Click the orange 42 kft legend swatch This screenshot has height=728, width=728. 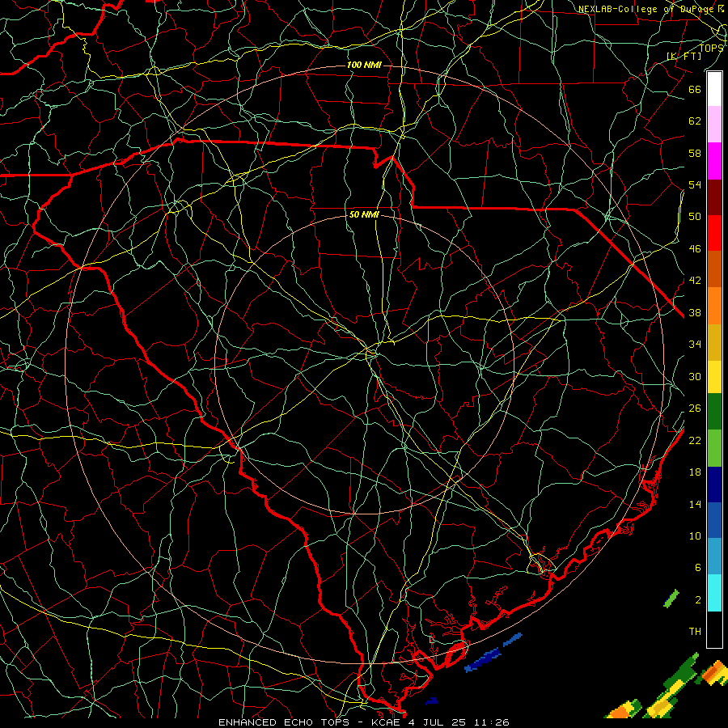[714, 306]
